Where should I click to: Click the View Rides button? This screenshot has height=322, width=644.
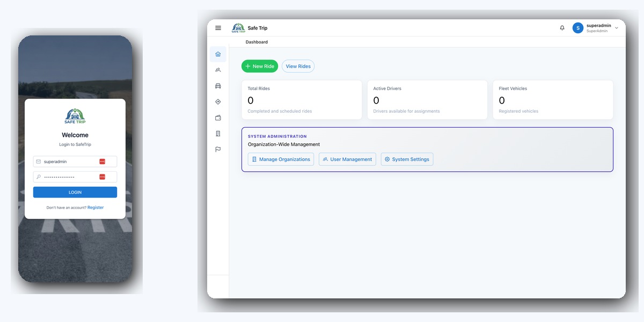point(298,66)
